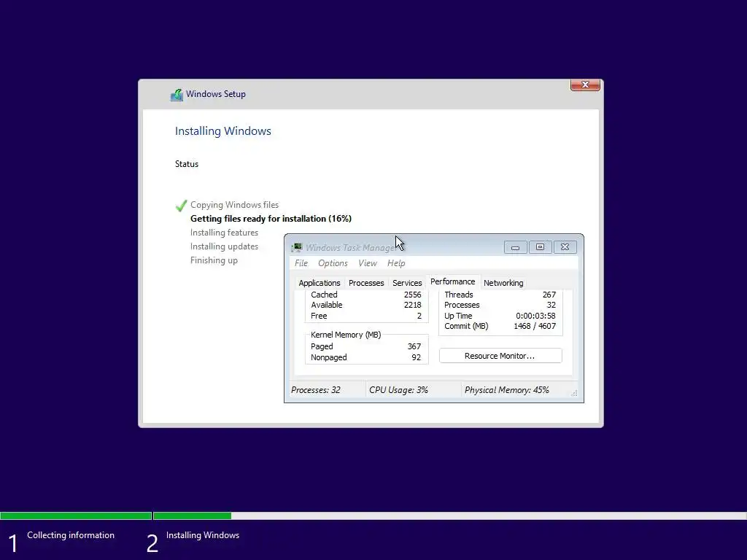
Task: Close the Windows Setup dialog
Action: tap(585, 85)
